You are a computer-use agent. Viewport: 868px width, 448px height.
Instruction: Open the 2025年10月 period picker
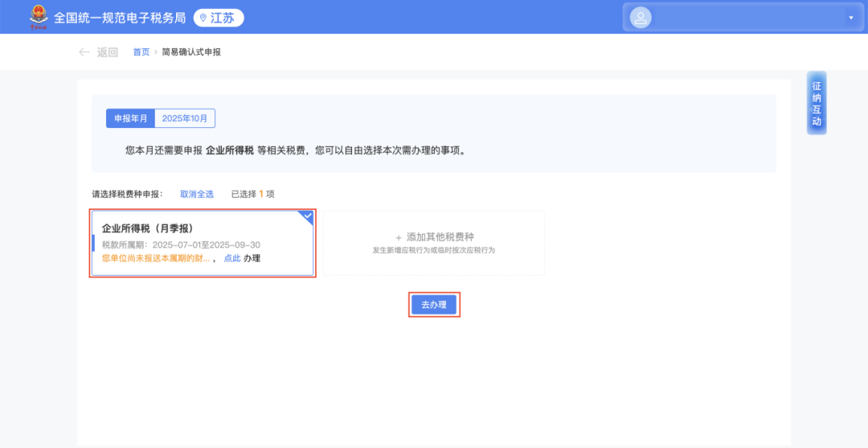click(185, 118)
